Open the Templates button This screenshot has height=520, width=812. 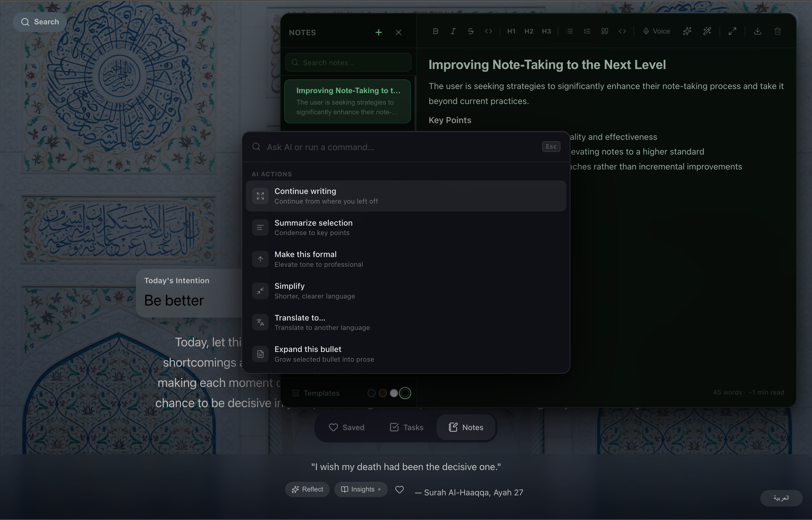pos(316,393)
